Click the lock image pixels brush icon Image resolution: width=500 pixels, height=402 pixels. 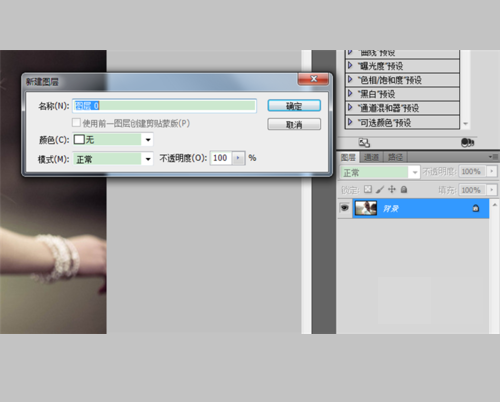pos(380,190)
